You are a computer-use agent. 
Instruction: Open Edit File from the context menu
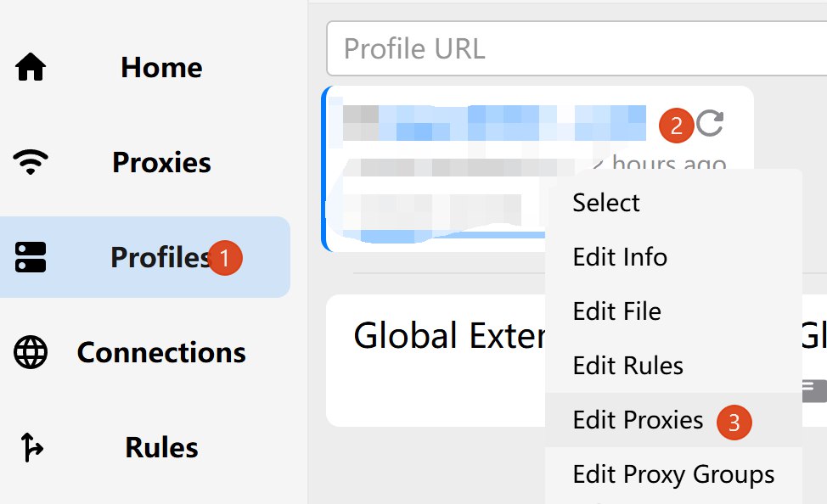[616, 311]
